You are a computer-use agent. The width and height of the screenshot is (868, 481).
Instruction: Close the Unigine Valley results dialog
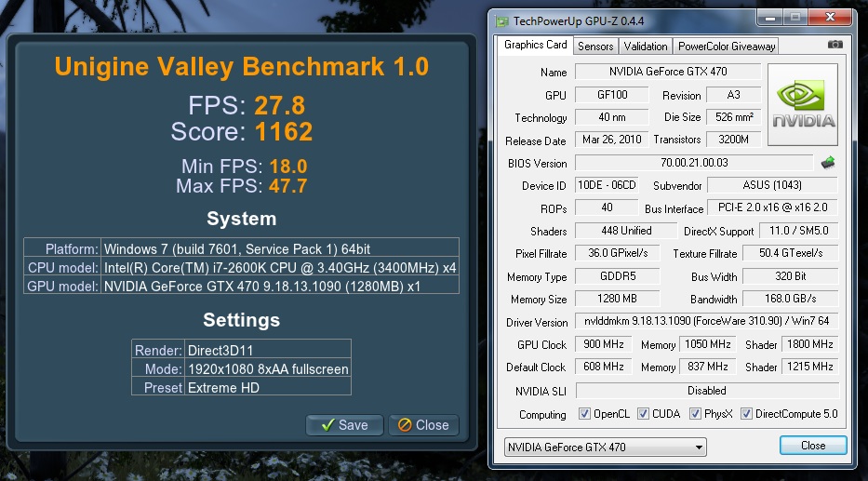[423, 425]
